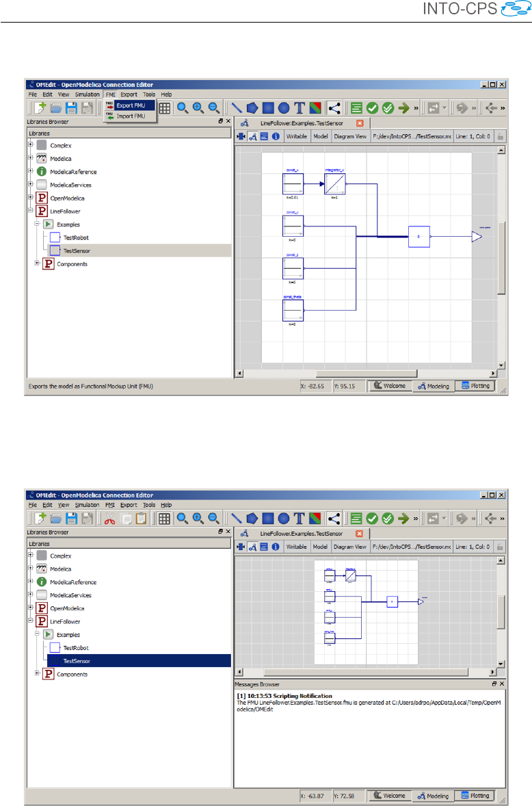Expand Components node in Messages Browser window
532x806 pixels.
coord(37,673)
